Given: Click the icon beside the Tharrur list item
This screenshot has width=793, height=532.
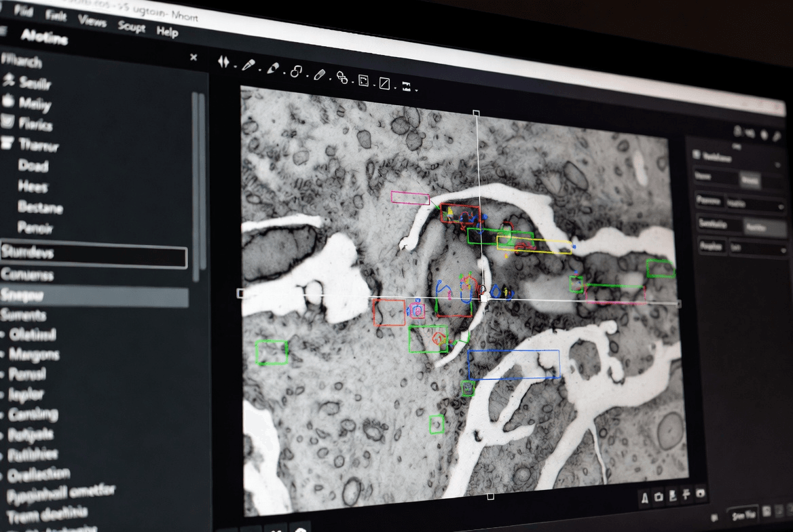Looking at the screenshot, I should pyautogui.click(x=7, y=142).
